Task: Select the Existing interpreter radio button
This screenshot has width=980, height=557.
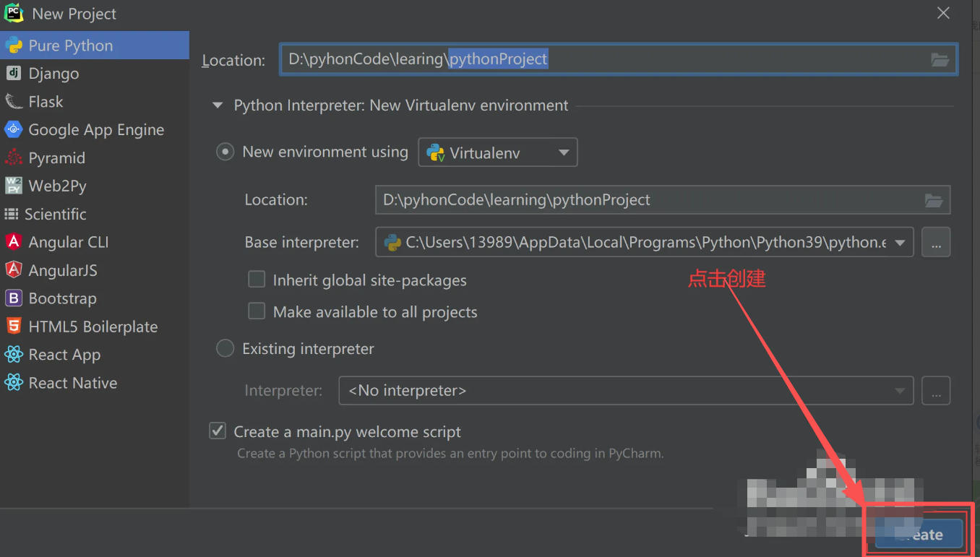Action: coord(225,348)
